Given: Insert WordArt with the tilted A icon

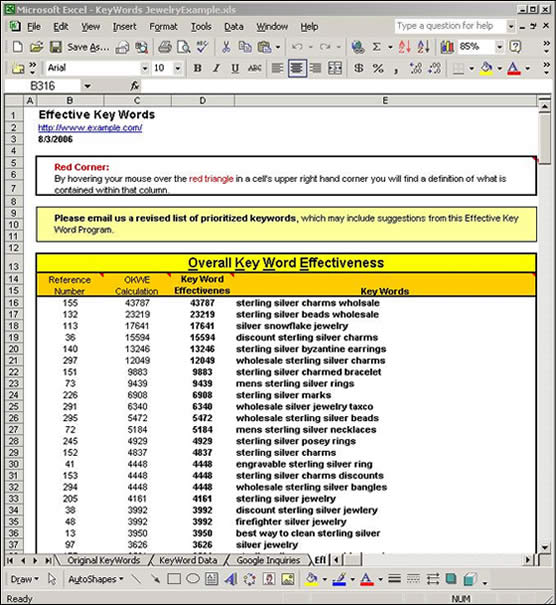Looking at the screenshot, I should [231, 579].
